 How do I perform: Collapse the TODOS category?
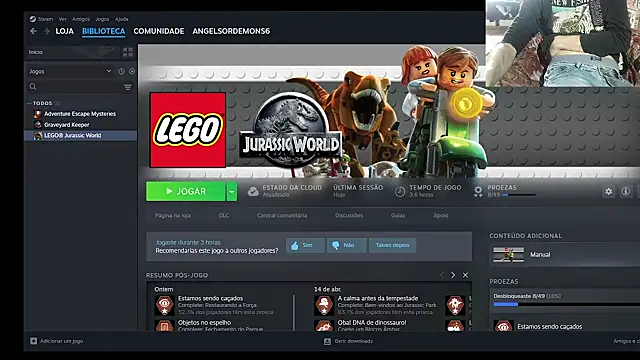[42, 103]
